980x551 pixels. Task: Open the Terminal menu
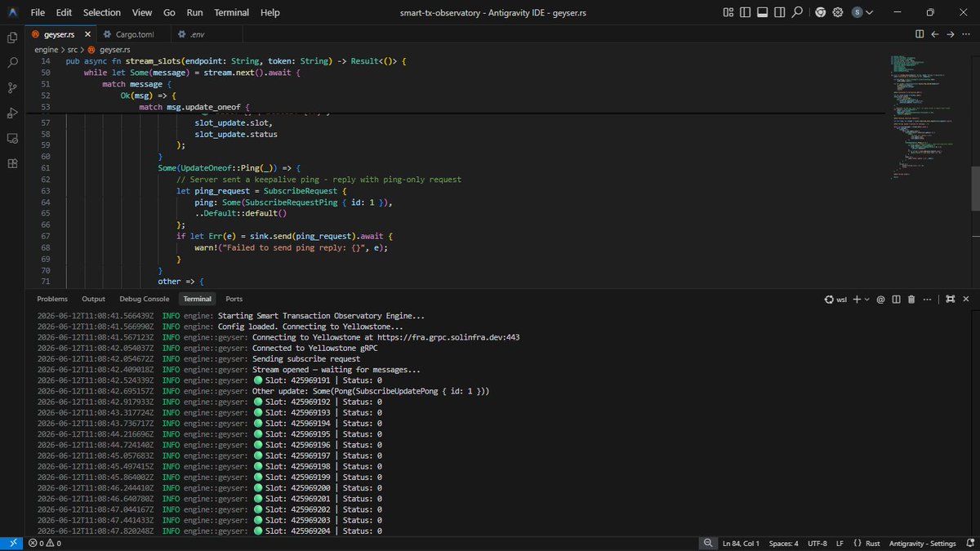point(232,12)
